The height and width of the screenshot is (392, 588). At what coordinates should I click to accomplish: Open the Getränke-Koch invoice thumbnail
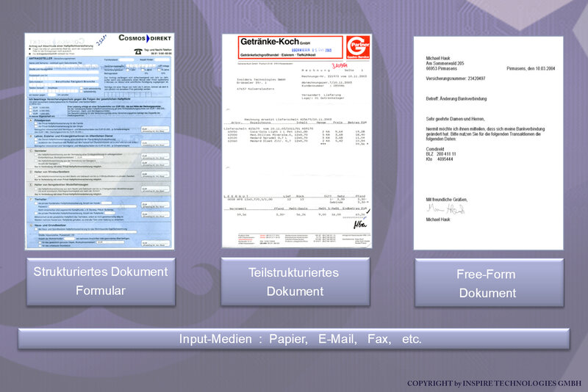tap(297, 141)
